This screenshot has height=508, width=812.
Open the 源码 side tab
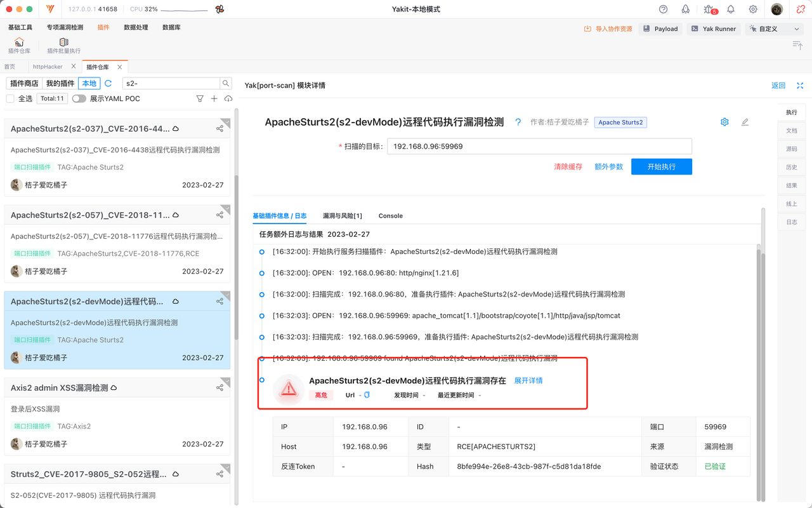[791, 149]
